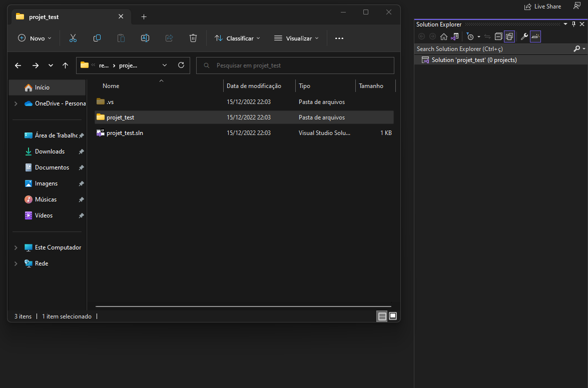Expand OneDrive - Personal node
Screen dimensions: 588x388
[16, 103]
